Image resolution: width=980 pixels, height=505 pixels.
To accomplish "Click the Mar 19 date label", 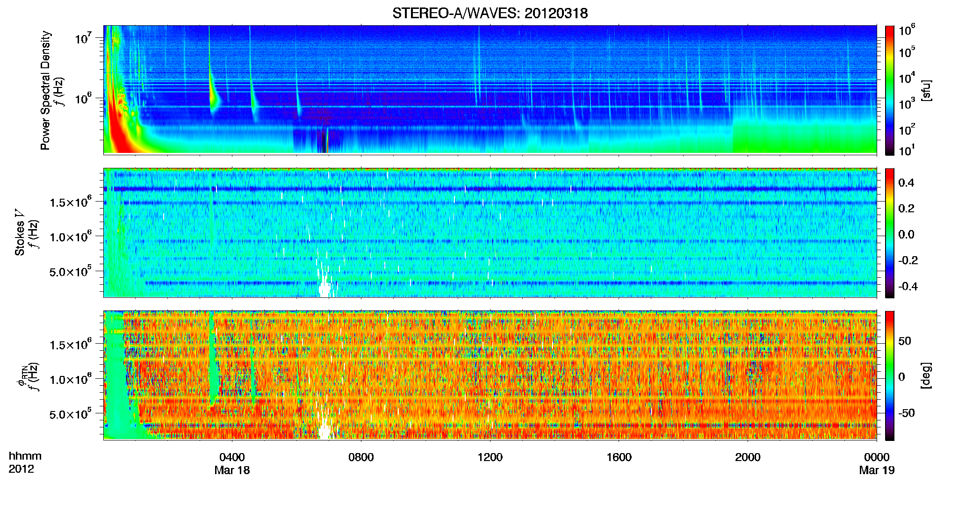I will coord(877,470).
